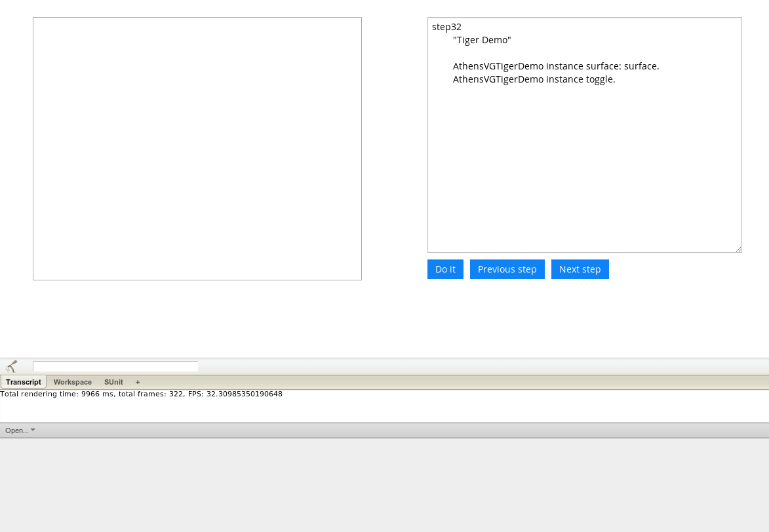
Task: Click the "Tiger Demo" comment text
Action: [x=482, y=40]
